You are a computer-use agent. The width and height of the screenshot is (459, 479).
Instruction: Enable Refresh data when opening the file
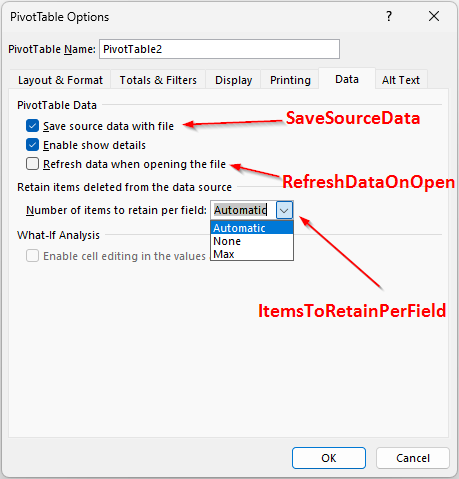click(32, 164)
